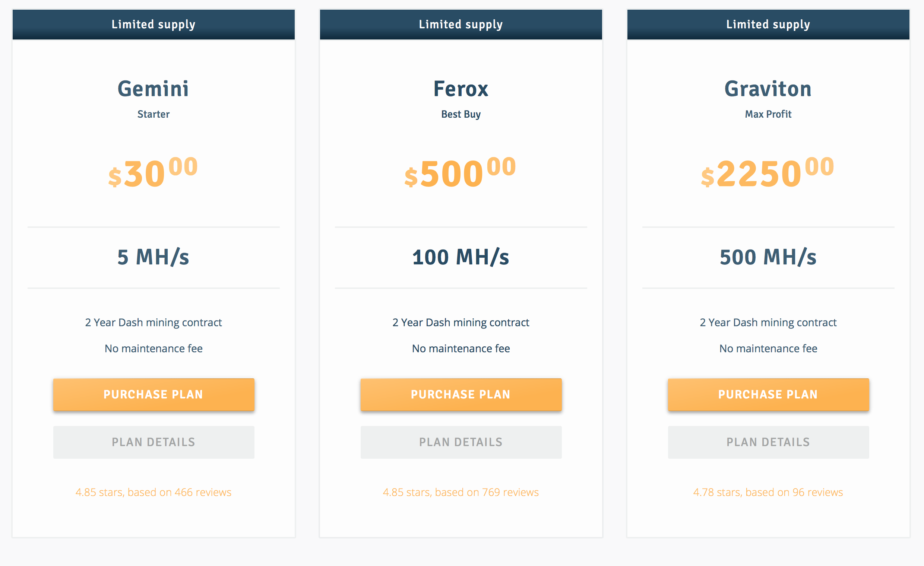Screen dimensions: 924x566
Task: Click Limited supply banner above Ferox
Action: click(461, 24)
